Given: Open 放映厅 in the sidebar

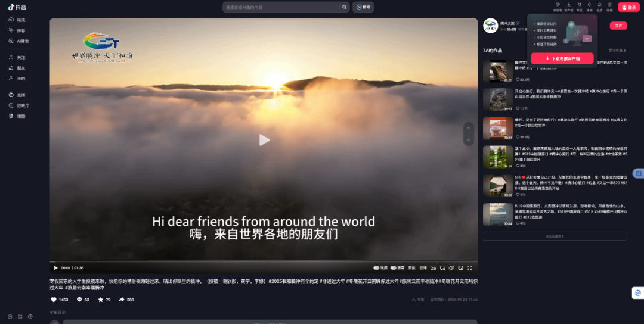Looking at the screenshot, I should pyautogui.click(x=19, y=105).
